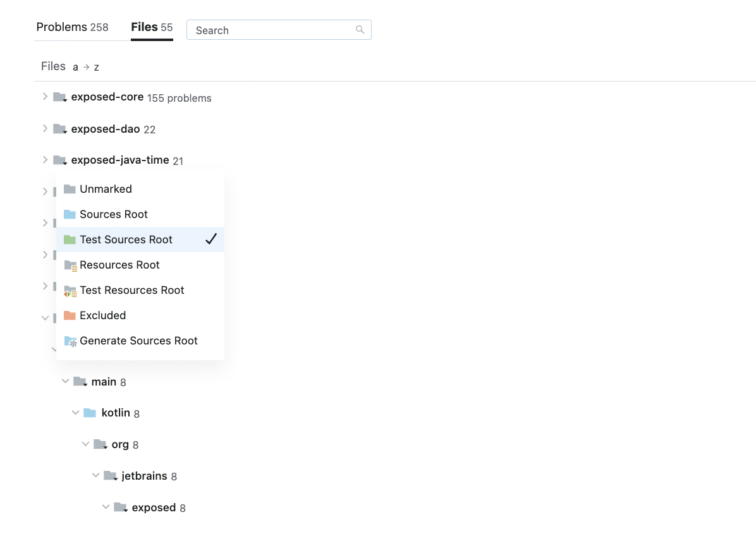Click into the Search field
This screenshot has width=756, height=541.
(272, 30)
